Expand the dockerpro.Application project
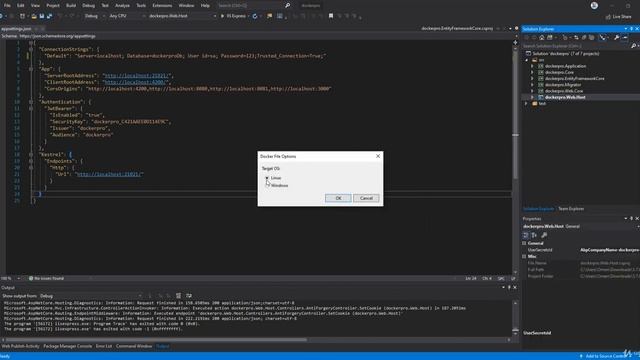Image resolution: width=640 pixels, height=360 pixels. pos(532,66)
